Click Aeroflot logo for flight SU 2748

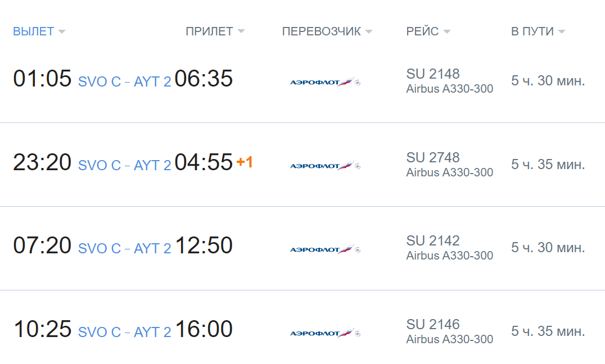point(325,165)
